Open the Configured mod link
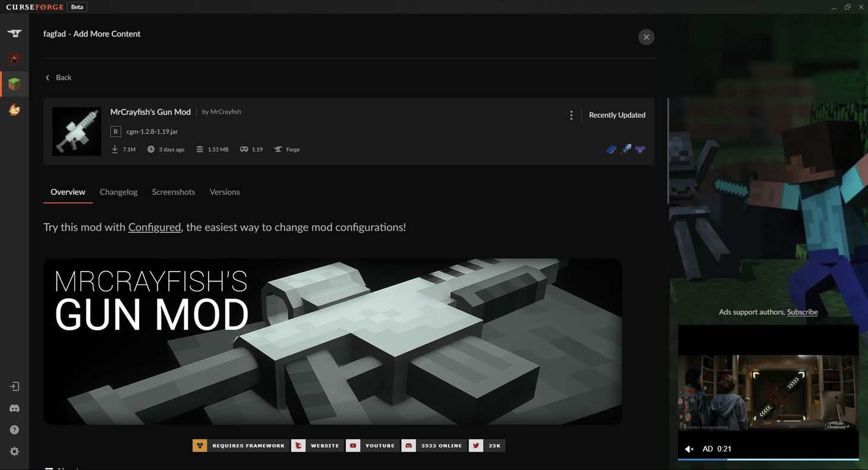 coord(154,226)
